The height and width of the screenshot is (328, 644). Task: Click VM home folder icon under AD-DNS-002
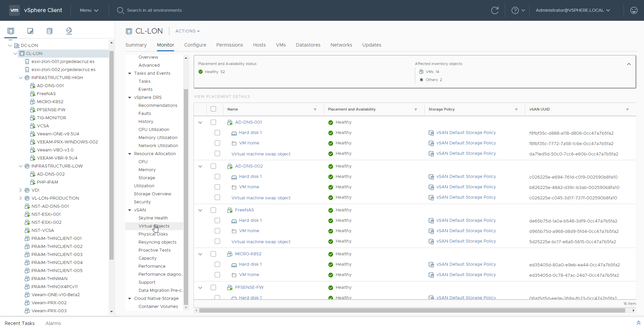click(x=234, y=187)
